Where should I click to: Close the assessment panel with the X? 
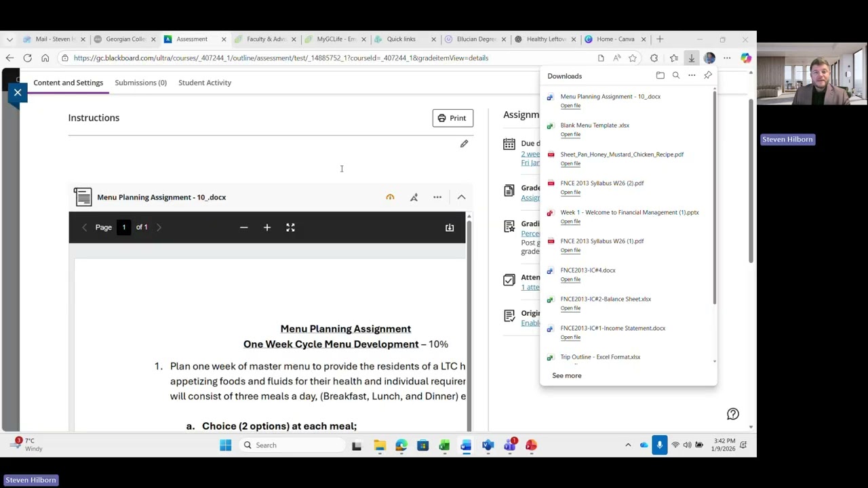coord(18,92)
